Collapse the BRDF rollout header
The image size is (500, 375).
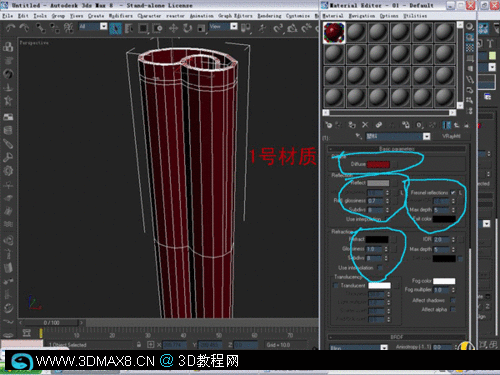coord(397,337)
